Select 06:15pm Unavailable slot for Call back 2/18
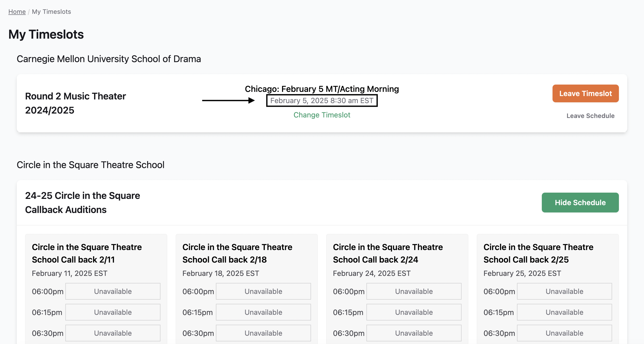Screen dimensions: 644x344 pos(263,312)
